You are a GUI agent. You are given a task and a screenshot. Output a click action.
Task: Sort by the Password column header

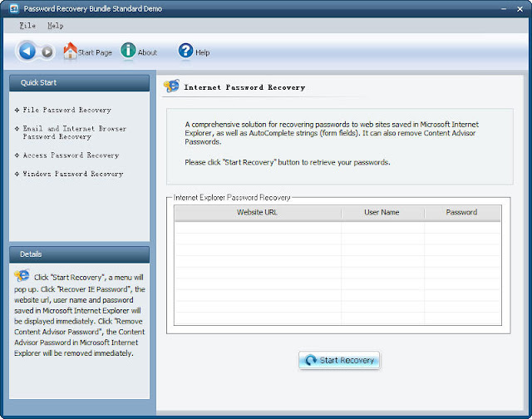(x=462, y=213)
